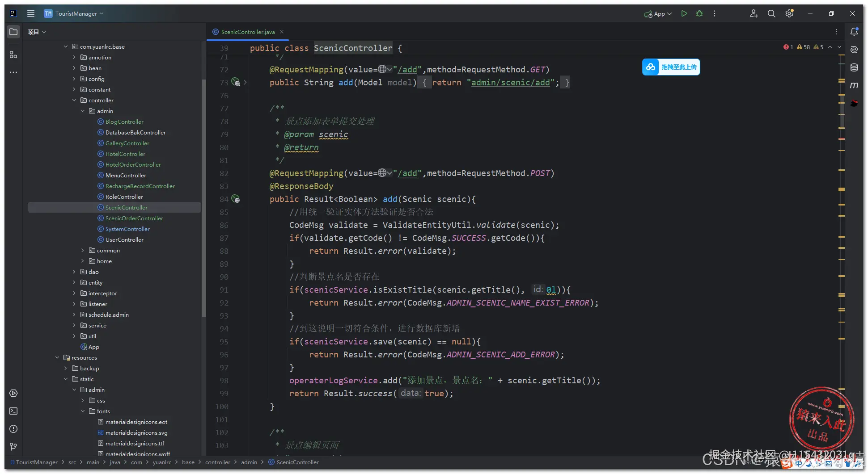Open the App run configuration dropdown
This screenshot has height=474, width=868.
658,13
